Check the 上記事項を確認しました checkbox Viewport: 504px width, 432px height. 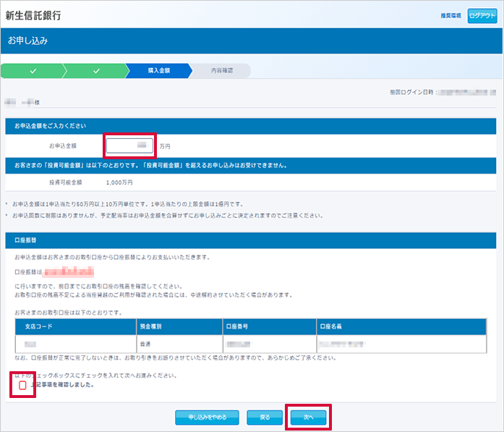(22, 386)
